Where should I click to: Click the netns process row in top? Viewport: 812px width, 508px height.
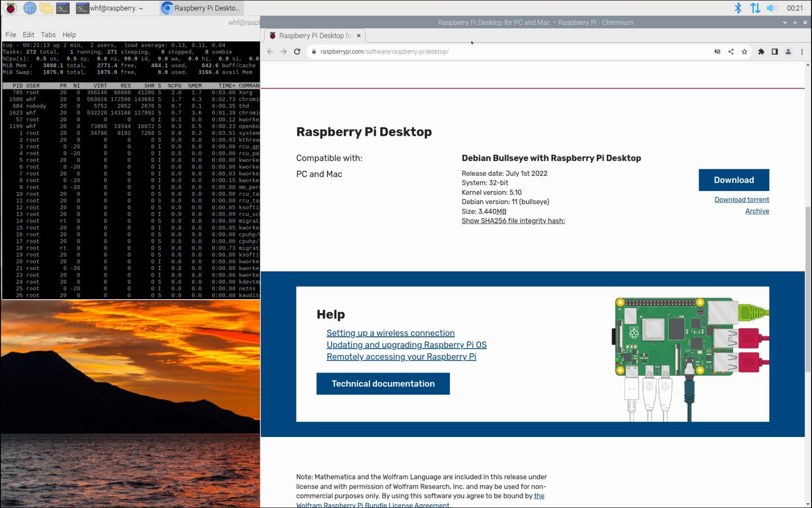[x=131, y=289]
